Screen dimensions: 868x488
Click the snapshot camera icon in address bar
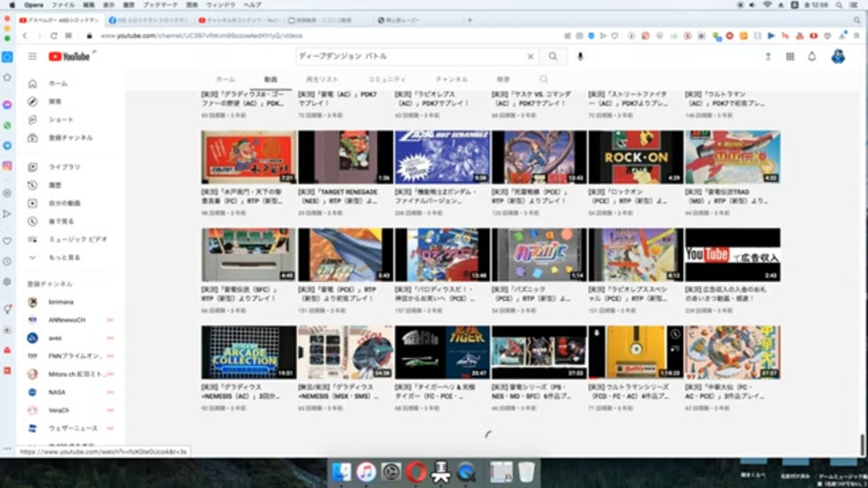click(579, 35)
